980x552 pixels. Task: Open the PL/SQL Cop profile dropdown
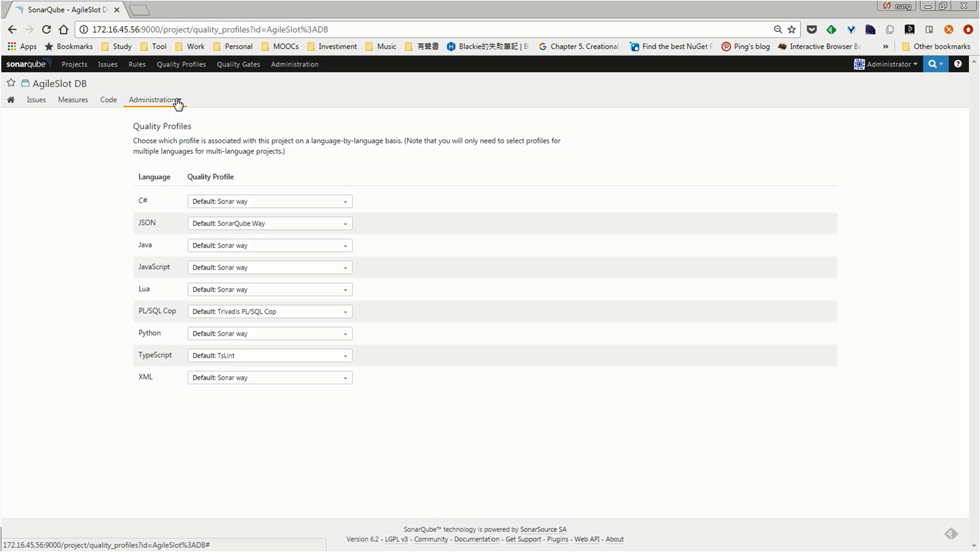click(270, 311)
